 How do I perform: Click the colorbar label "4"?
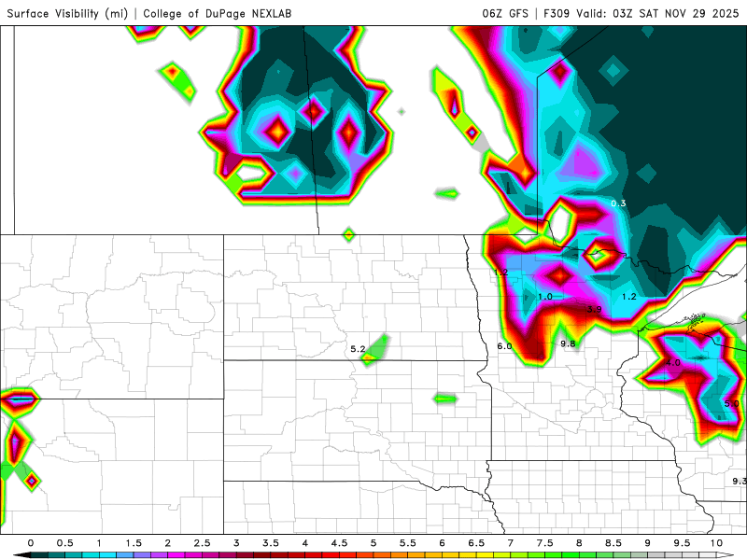(305, 543)
